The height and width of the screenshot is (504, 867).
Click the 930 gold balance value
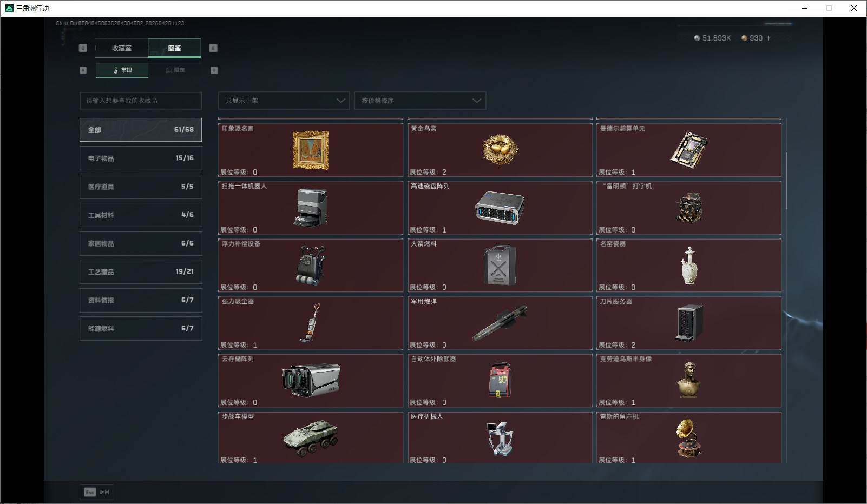(756, 38)
